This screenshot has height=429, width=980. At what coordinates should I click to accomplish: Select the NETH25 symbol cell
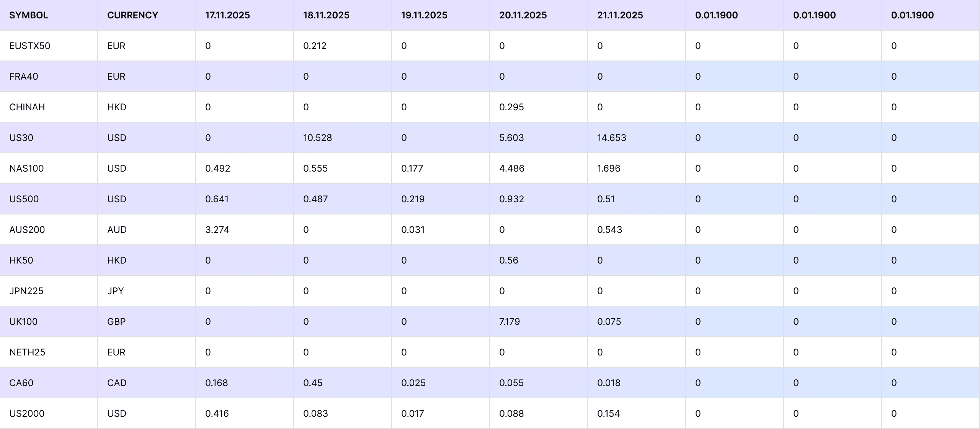click(27, 352)
